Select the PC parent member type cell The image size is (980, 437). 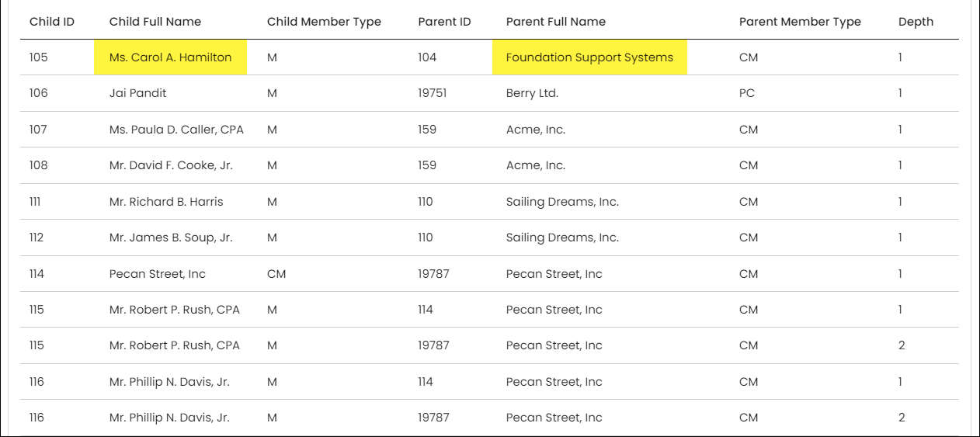(747, 93)
